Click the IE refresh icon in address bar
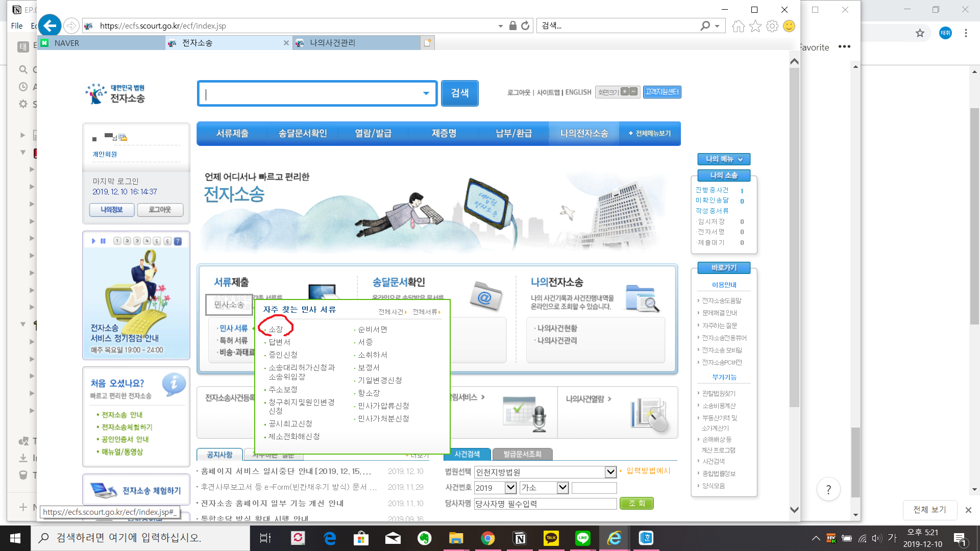Viewport: 980px width, 551px height. tap(525, 26)
